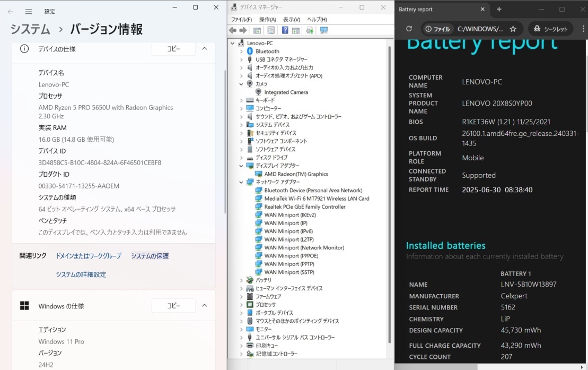Open the 操作(A) menu
Image resolution: width=588 pixels, height=370 pixels.
pos(267,20)
